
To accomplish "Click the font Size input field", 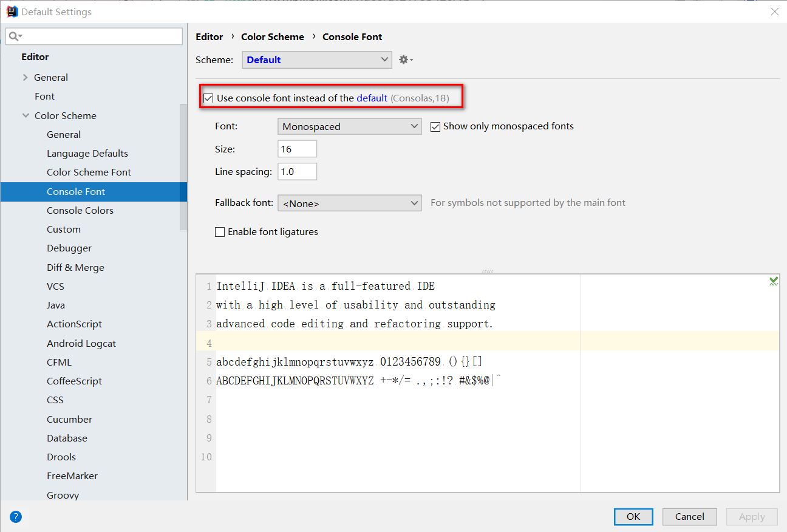I will coord(297,149).
